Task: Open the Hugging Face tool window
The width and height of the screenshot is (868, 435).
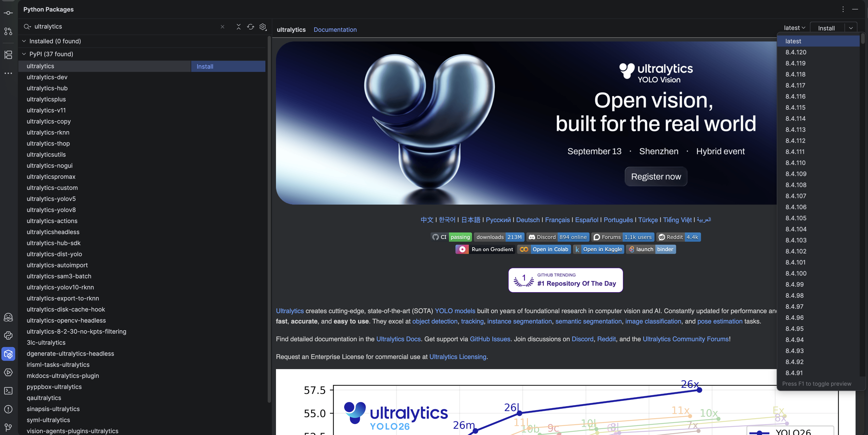Action: pyautogui.click(x=8, y=317)
